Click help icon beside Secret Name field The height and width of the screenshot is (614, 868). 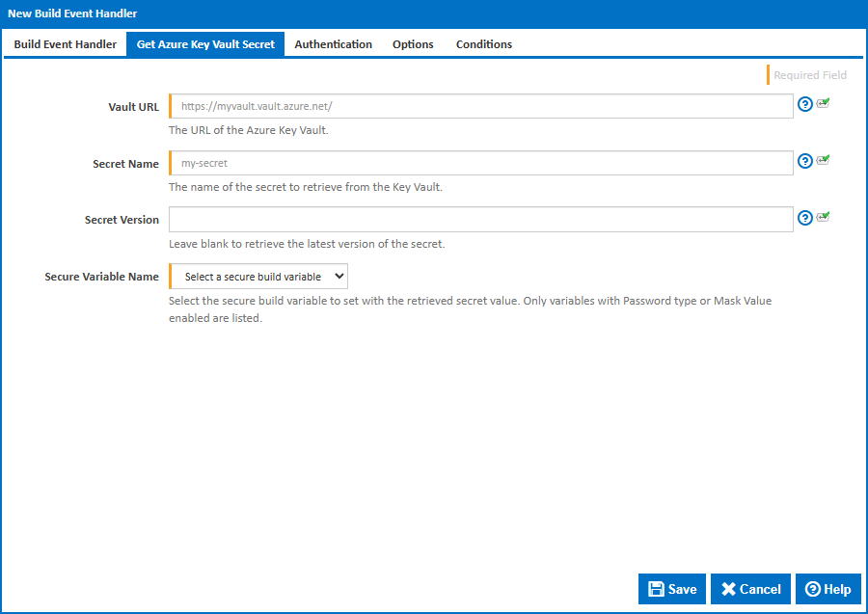tap(805, 161)
